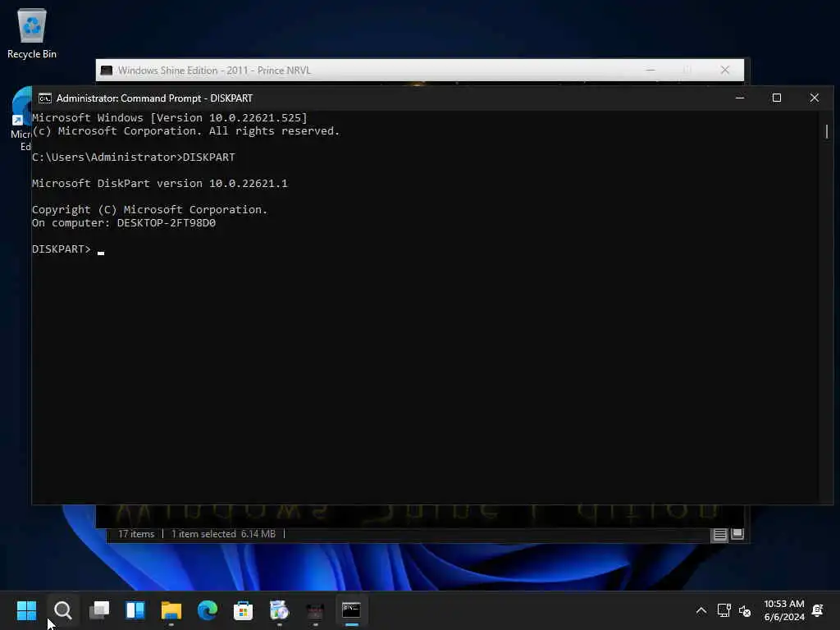Image resolution: width=840 pixels, height=630 pixels.
Task: Show hidden system tray icons
Action: pos(701,610)
